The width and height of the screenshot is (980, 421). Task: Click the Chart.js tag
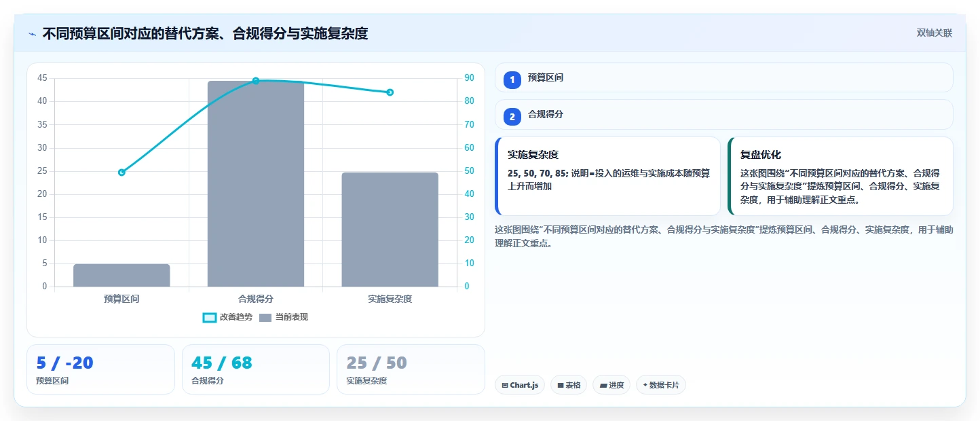[x=520, y=385]
